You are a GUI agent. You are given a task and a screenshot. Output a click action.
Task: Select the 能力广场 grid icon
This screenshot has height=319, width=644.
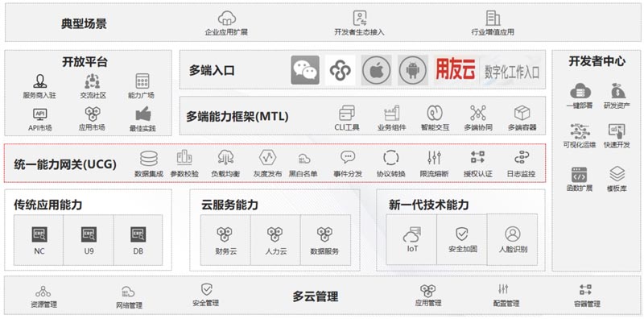click(142, 81)
